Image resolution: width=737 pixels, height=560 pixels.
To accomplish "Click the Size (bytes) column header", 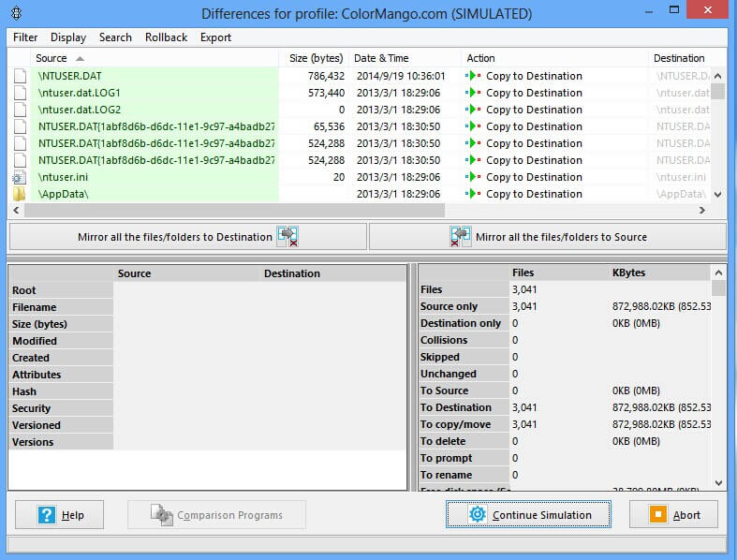I will point(316,58).
